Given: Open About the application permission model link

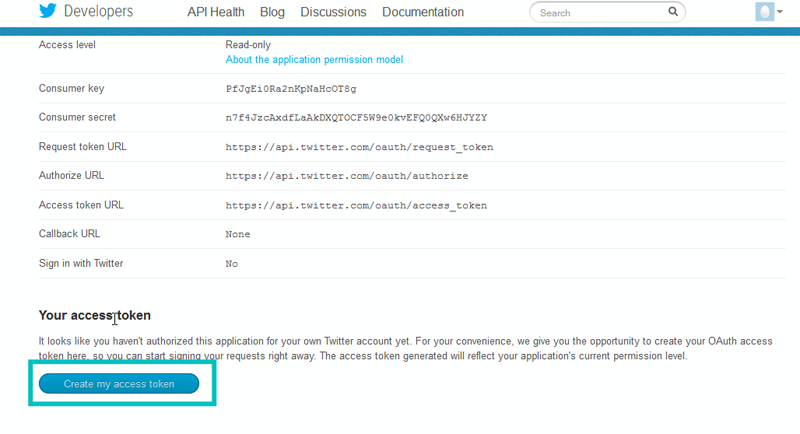Looking at the screenshot, I should [x=314, y=60].
